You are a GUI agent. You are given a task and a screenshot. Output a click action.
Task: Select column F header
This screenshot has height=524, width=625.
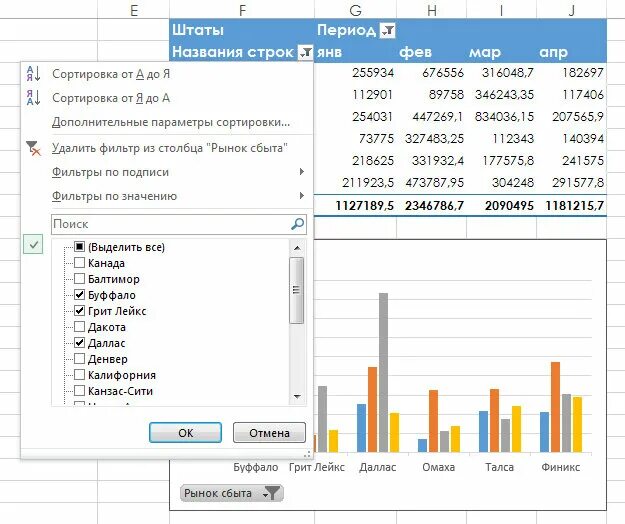pyautogui.click(x=242, y=10)
